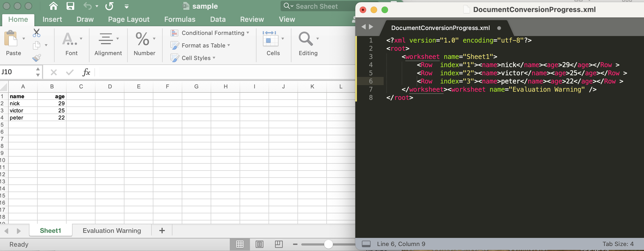Adjust the zoom slider at the bottom
Screen dimensions: 644x251
328,244
